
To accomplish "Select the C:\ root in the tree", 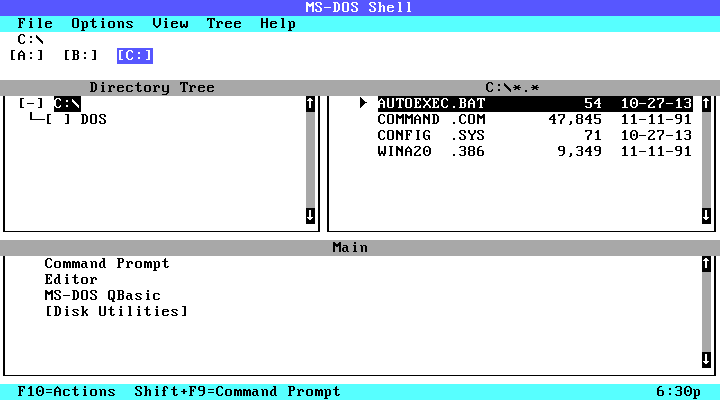I will click(67, 103).
